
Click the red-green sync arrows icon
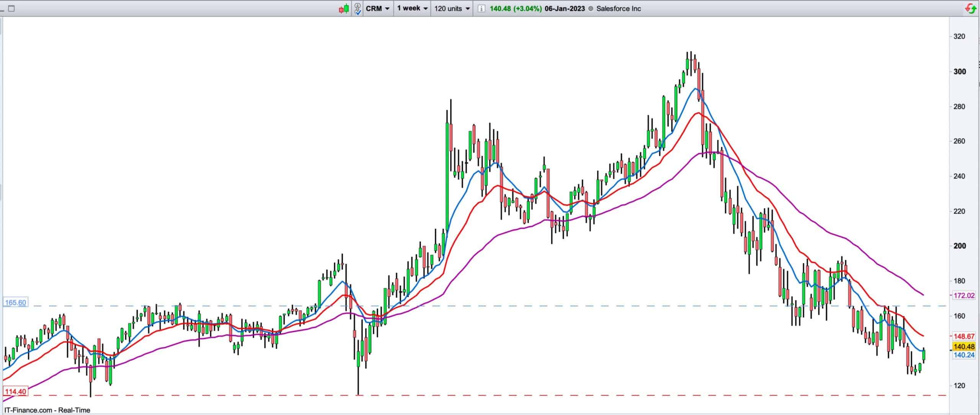[971, 8]
